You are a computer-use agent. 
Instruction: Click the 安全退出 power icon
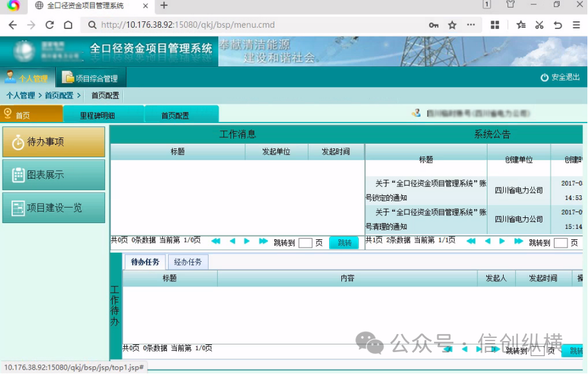[545, 77]
